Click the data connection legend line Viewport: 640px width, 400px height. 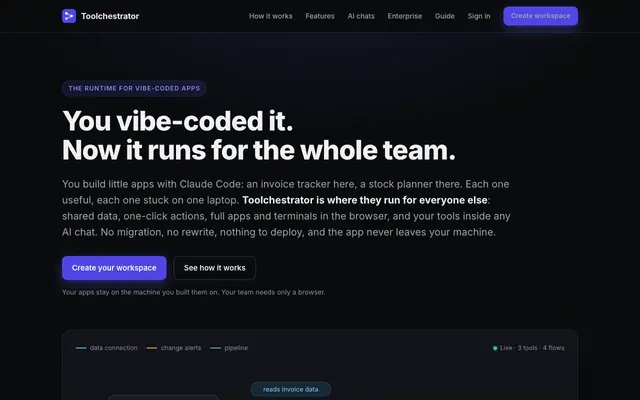[81, 348]
